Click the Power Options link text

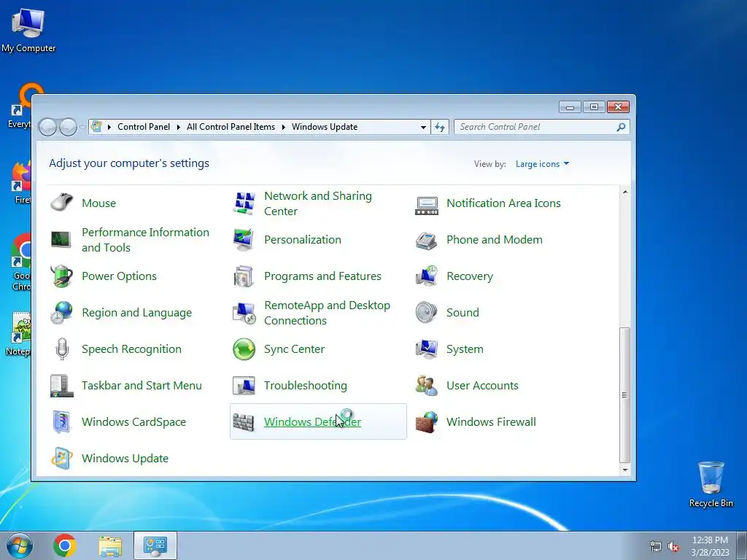point(119,276)
